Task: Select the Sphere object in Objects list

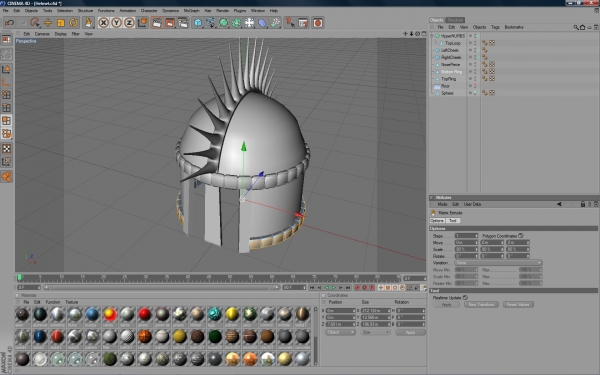Action: [447, 93]
